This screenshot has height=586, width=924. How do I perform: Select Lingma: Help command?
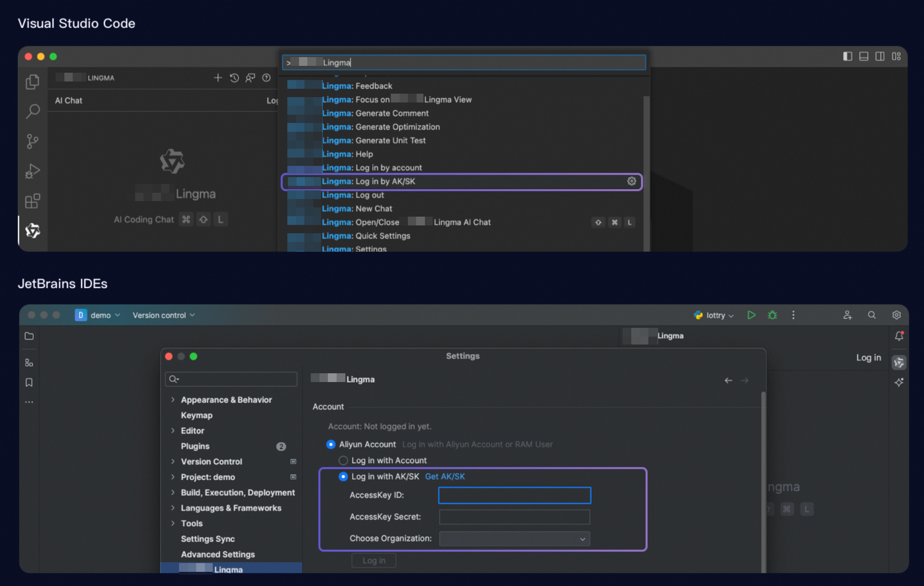click(462, 154)
